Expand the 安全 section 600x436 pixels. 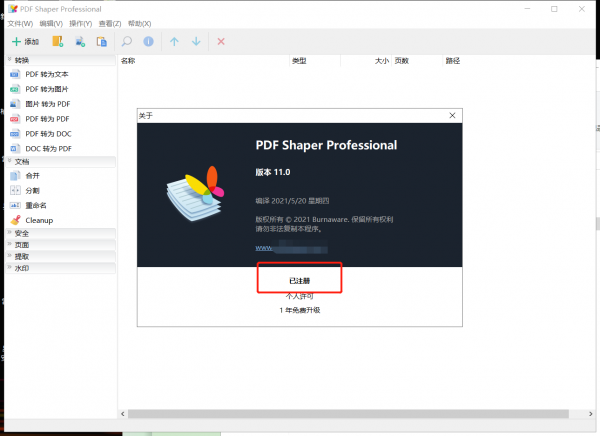[x=60, y=234]
